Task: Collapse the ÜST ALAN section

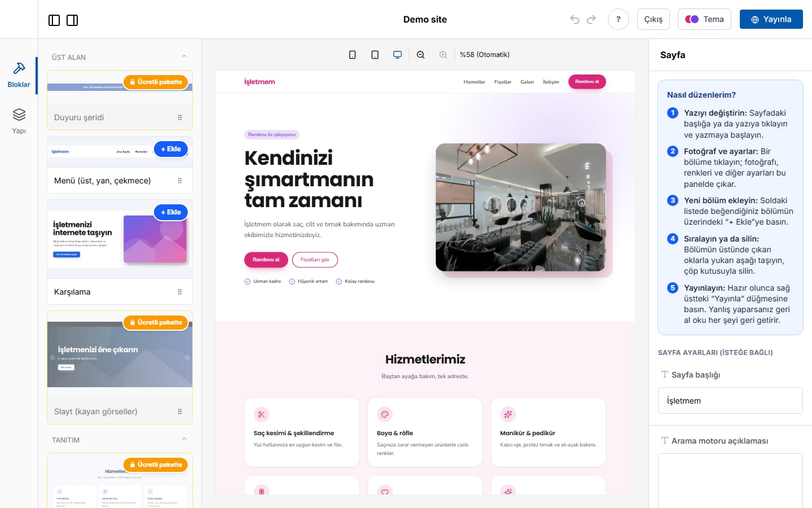Action: click(184, 56)
